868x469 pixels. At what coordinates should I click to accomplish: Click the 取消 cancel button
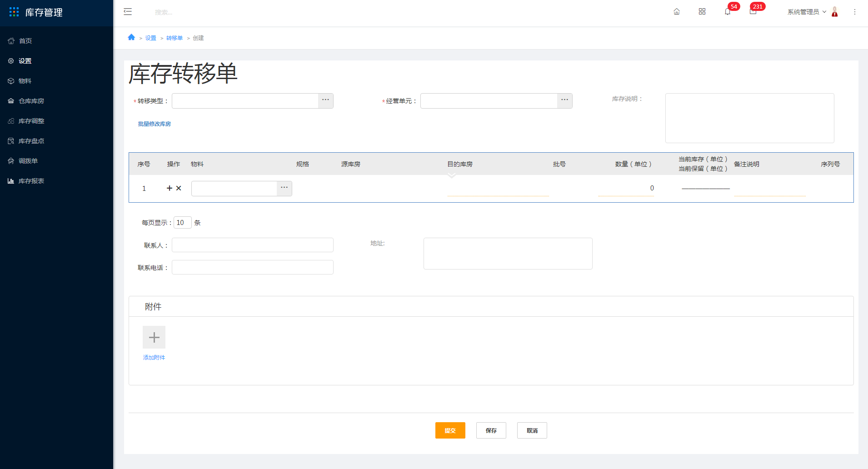[x=532, y=430]
